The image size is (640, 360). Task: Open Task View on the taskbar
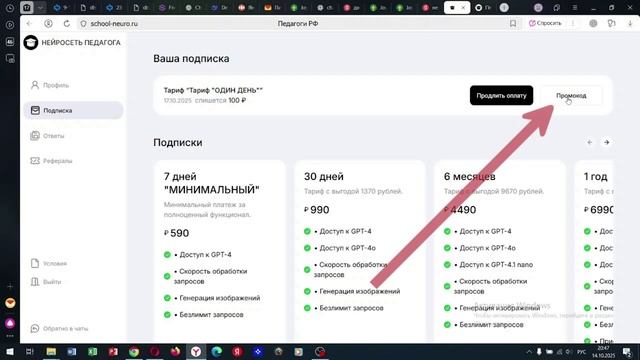click(x=30, y=351)
